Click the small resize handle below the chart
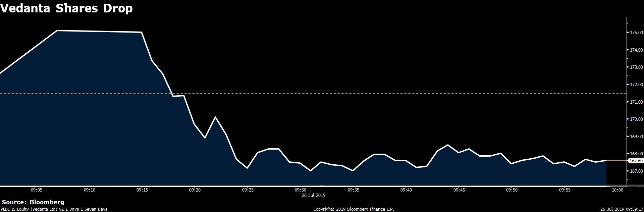 pos(322,185)
